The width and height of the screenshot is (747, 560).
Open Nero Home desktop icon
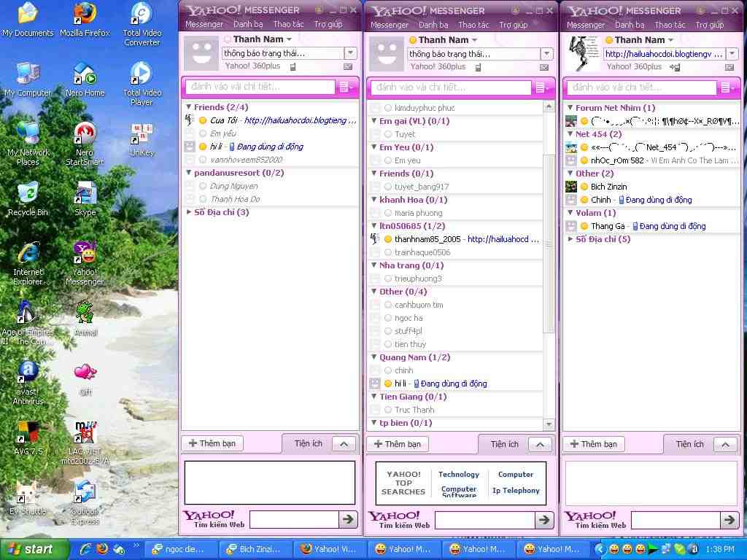click(85, 80)
